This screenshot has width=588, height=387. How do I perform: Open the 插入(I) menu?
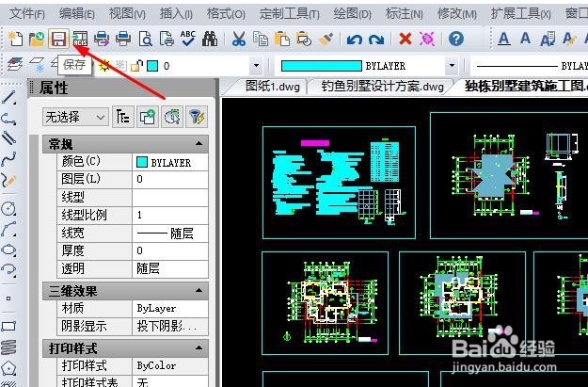(x=176, y=14)
